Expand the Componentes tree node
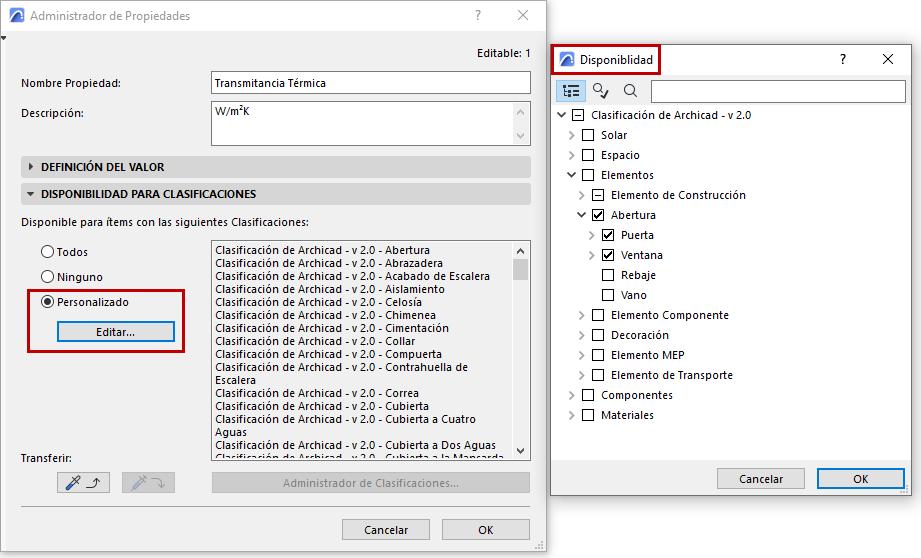This screenshot has height=558, width=921. click(572, 395)
